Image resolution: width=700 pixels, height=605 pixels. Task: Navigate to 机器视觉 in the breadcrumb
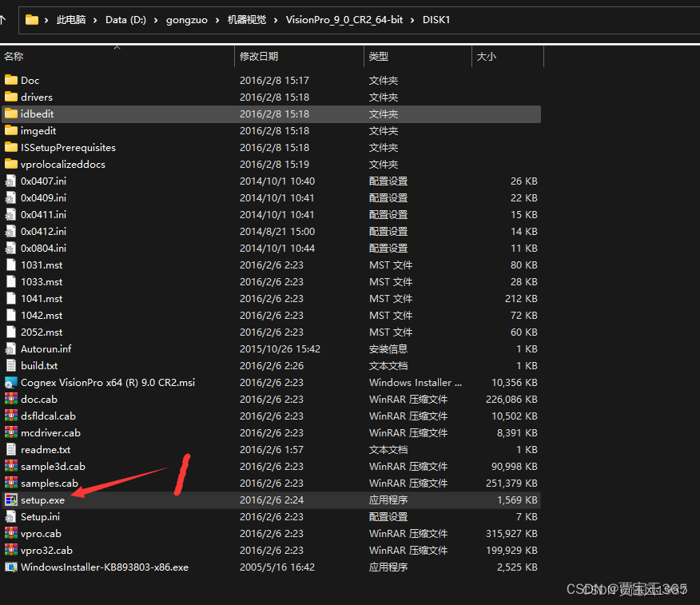point(246,20)
